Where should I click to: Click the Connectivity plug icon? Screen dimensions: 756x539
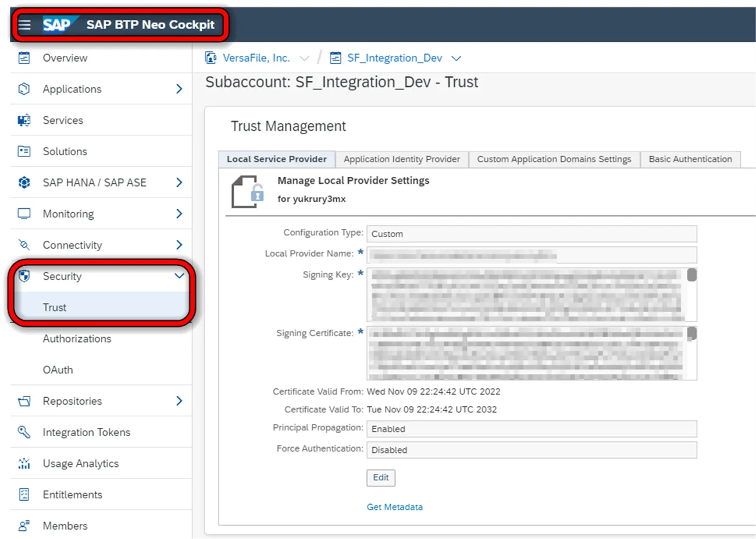pyautogui.click(x=24, y=245)
